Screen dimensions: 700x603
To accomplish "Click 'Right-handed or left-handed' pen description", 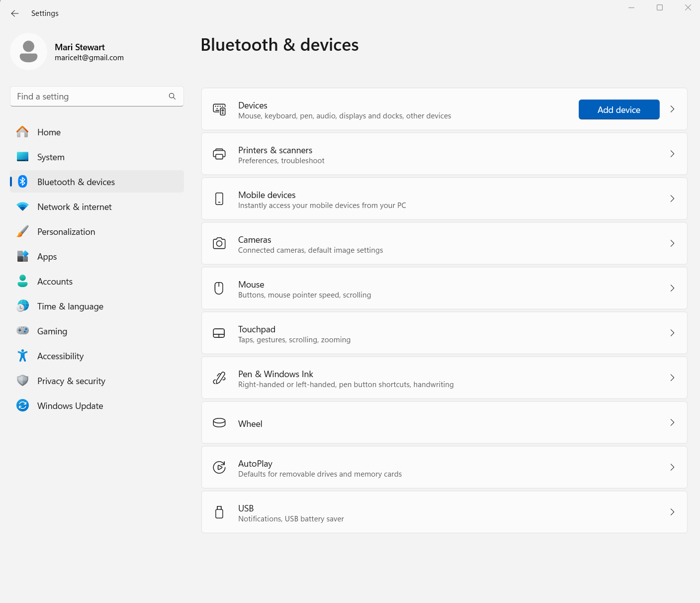I will 346,385.
